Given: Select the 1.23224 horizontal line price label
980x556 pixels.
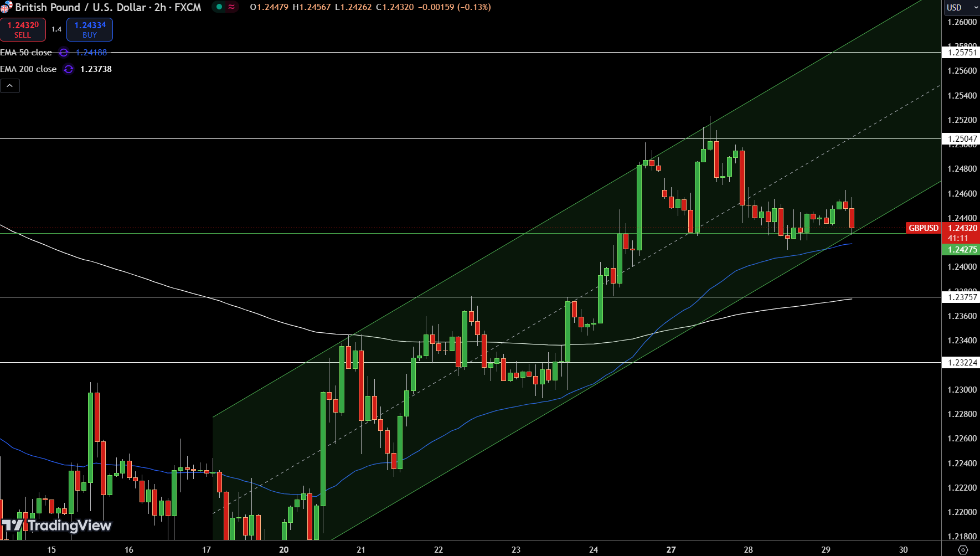Looking at the screenshot, I should coord(961,363).
